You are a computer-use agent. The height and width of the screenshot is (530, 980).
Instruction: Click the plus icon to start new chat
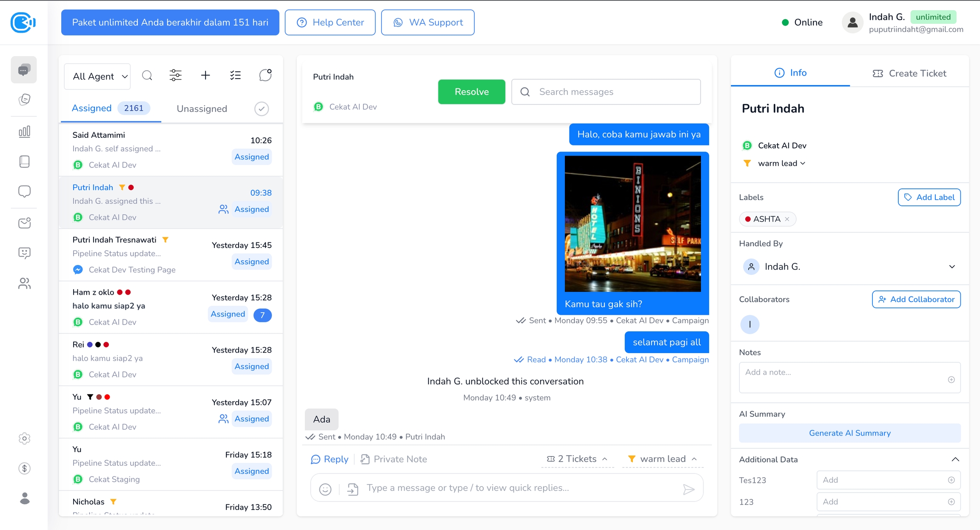205,76
